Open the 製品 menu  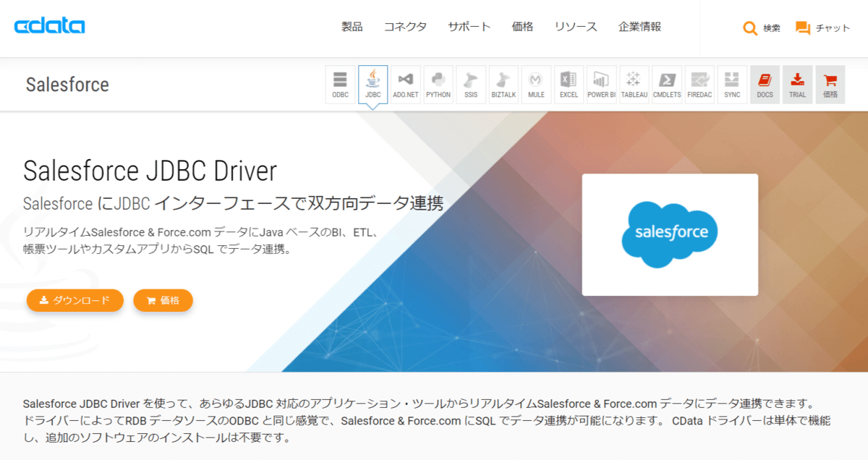(351, 26)
